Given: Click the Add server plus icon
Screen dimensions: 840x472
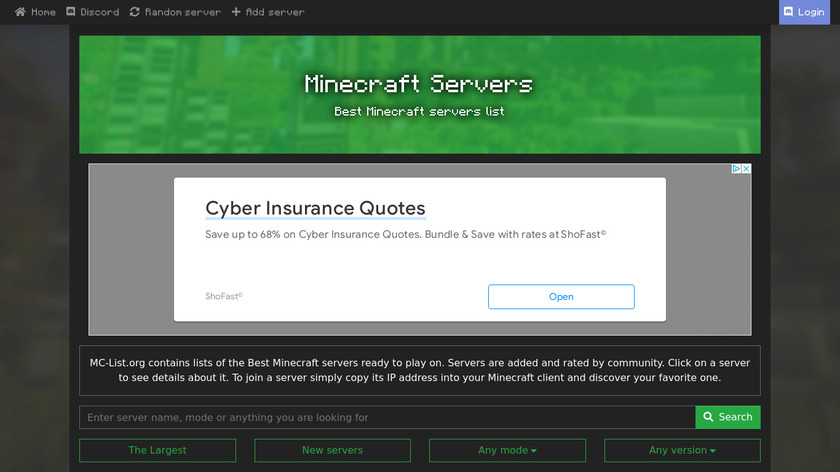Looking at the screenshot, I should [236, 12].
